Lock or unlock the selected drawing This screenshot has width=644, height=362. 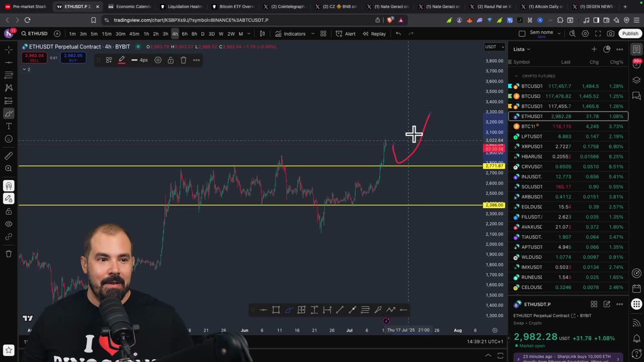coord(171,60)
